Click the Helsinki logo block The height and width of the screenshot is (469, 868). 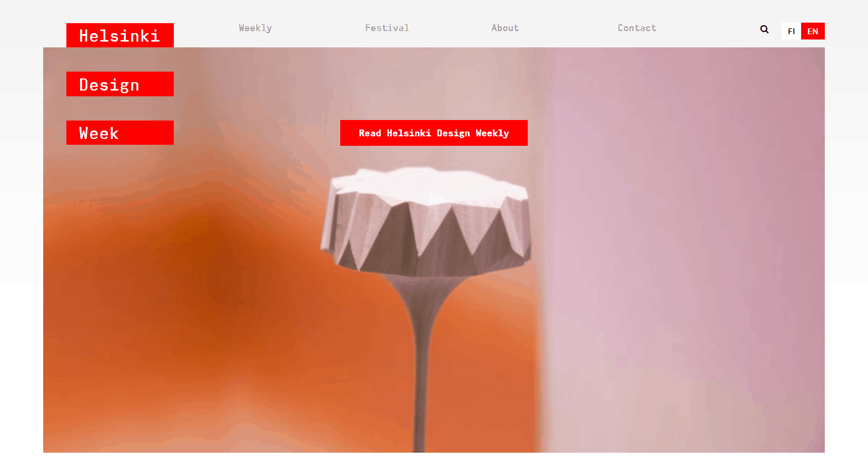(x=120, y=35)
